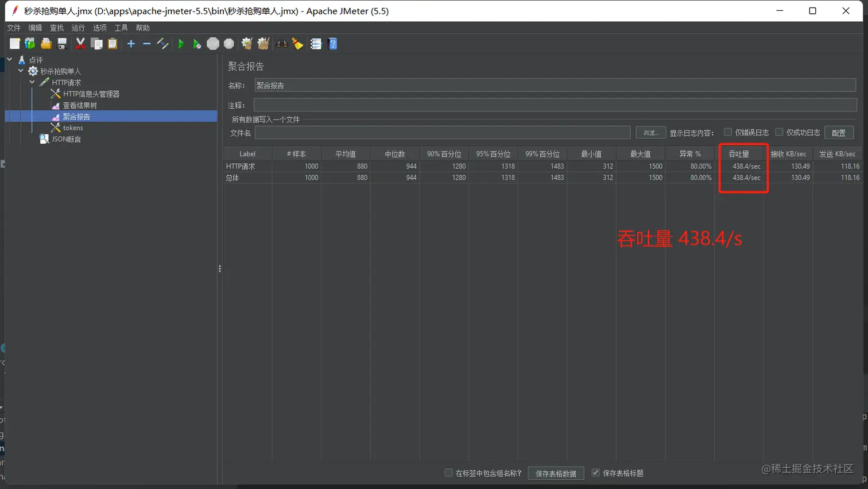Open the 编辑 menu
The height and width of the screenshot is (489, 868).
click(x=35, y=28)
